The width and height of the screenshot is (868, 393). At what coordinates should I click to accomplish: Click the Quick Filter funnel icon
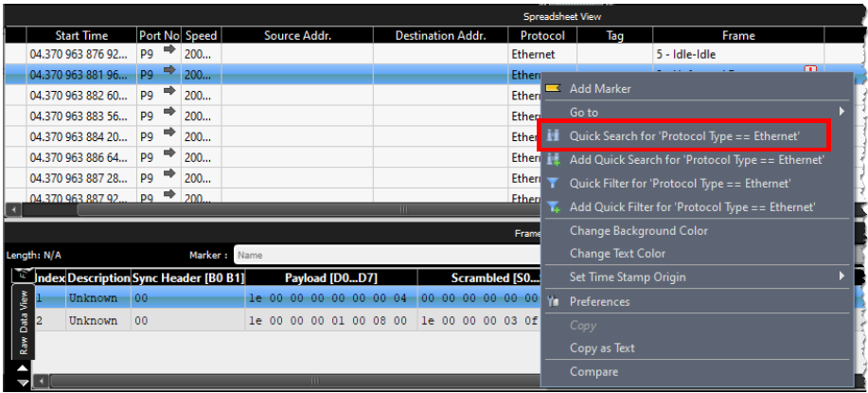tap(553, 183)
